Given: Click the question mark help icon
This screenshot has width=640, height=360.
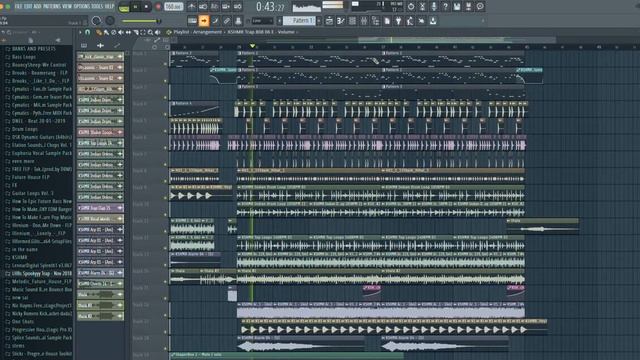Looking at the screenshot, I should coord(445,7).
